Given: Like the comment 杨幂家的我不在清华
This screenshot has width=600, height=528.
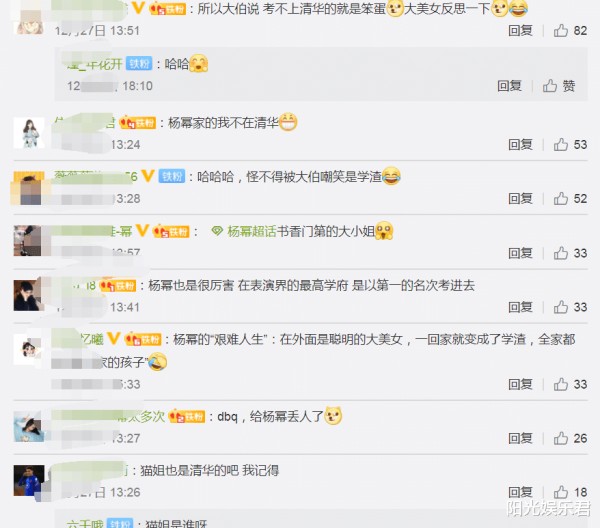Looking at the screenshot, I should click(x=570, y=145).
